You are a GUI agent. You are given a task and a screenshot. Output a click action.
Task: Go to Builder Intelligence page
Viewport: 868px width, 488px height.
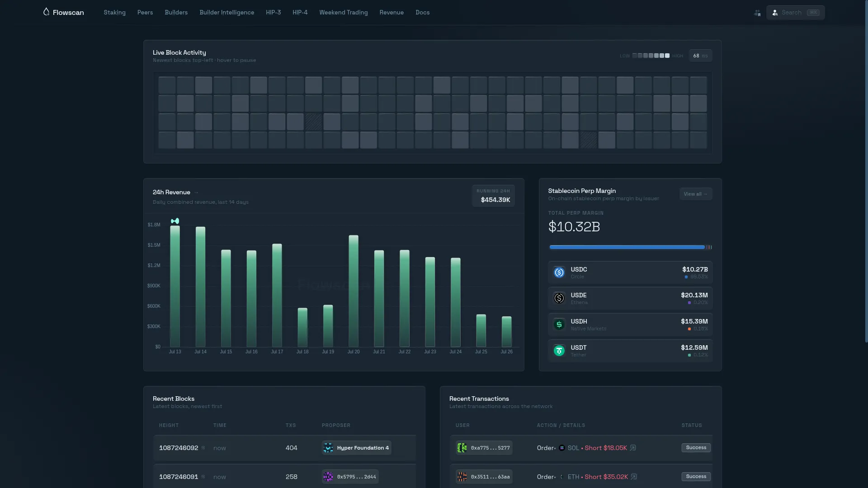227,13
